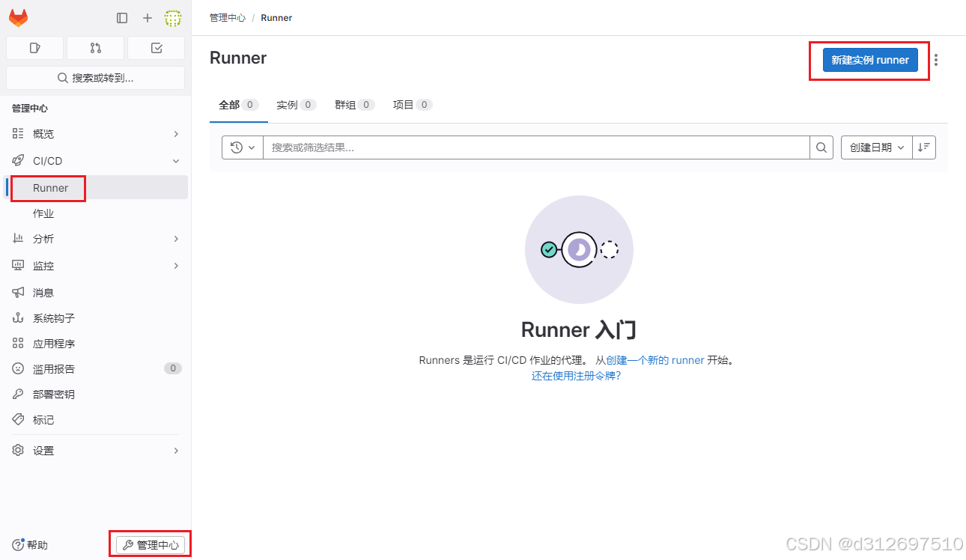Click the magnifier search button
Viewport: 966px width, 560px height.
pyautogui.click(x=821, y=147)
